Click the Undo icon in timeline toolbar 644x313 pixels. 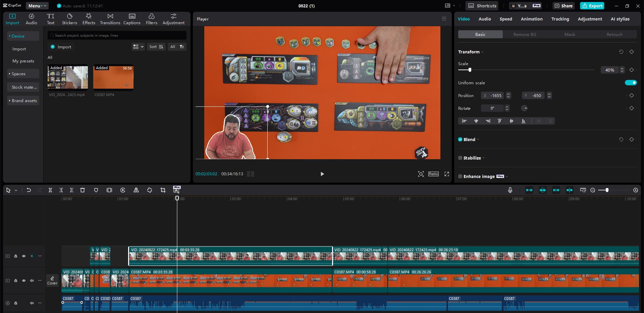[x=29, y=190]
